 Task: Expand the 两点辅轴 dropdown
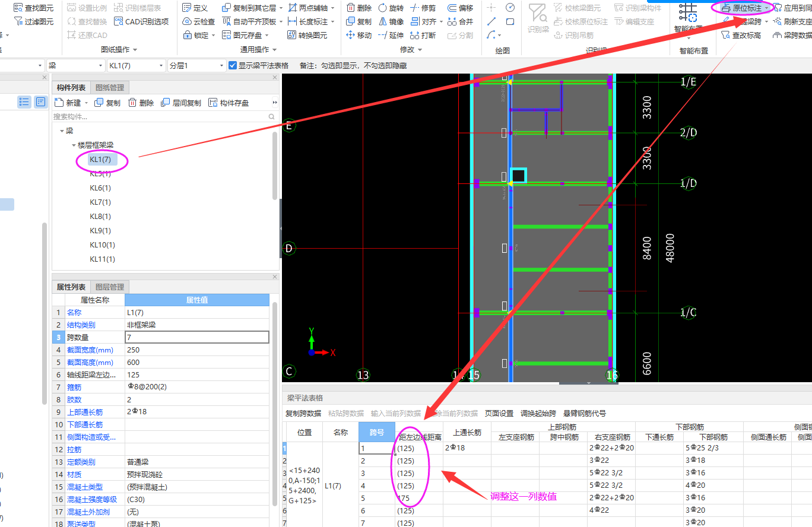(333, 8)
